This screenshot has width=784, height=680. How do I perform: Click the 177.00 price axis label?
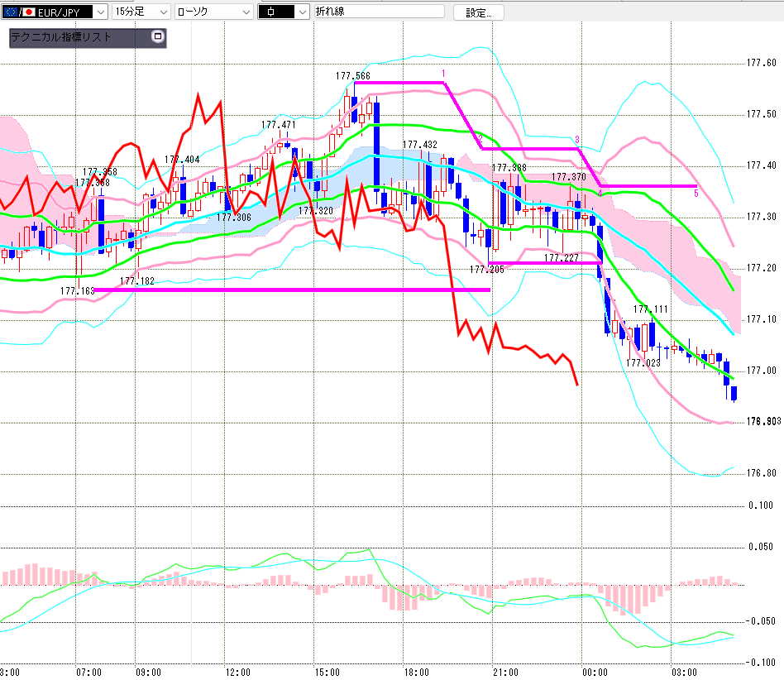coord(762,371)
